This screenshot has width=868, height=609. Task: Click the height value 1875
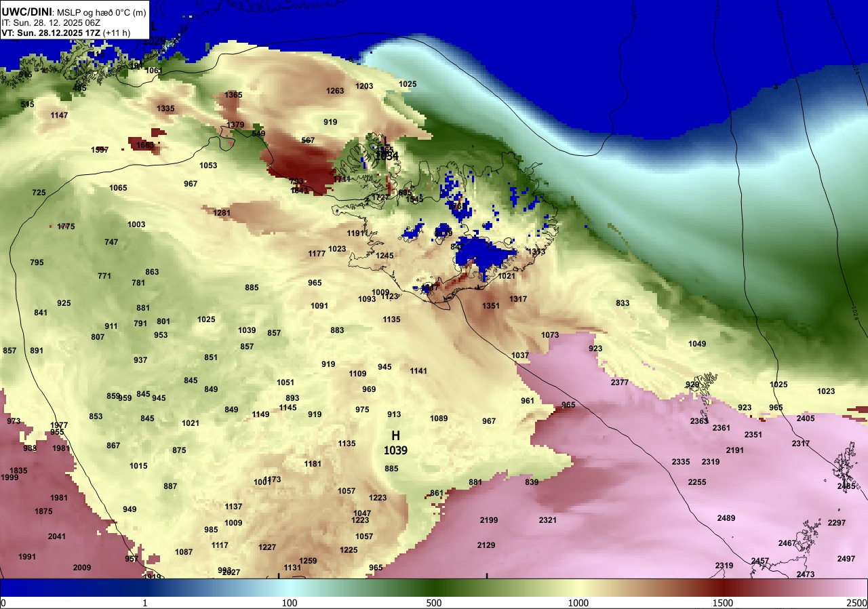pyautogui.click(x=43, y=511)
